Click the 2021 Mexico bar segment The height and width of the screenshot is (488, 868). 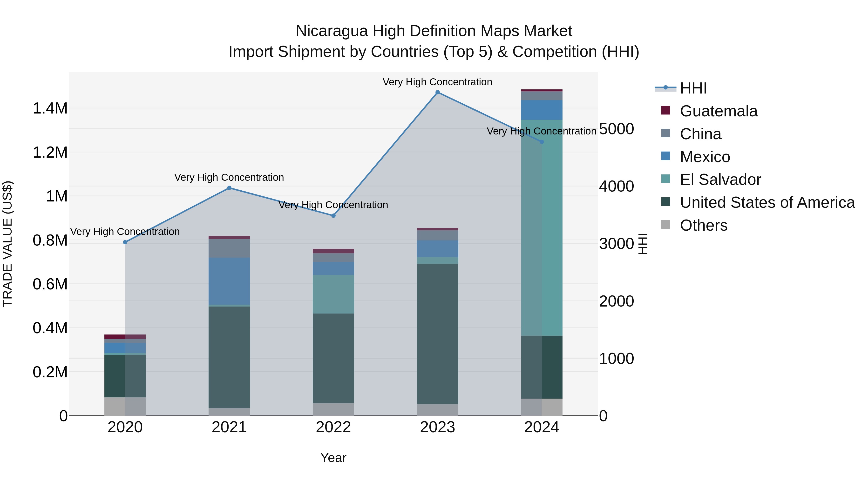pos(229,281)
